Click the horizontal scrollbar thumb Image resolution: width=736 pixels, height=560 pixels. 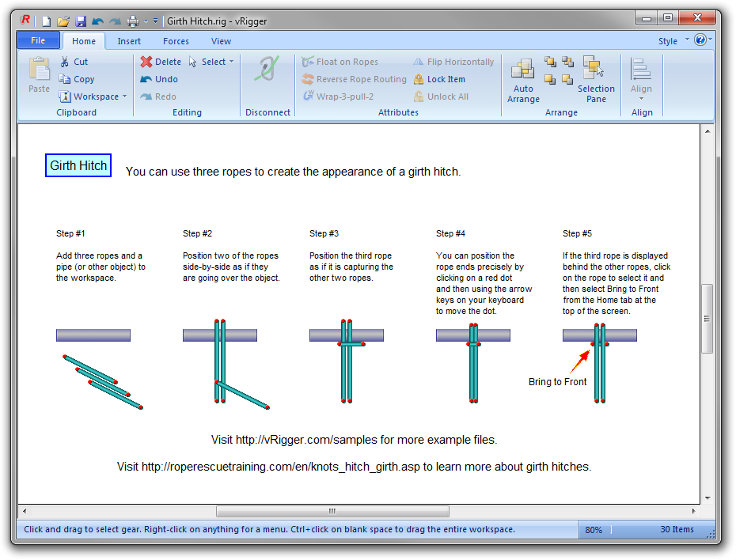pos(332,512)
